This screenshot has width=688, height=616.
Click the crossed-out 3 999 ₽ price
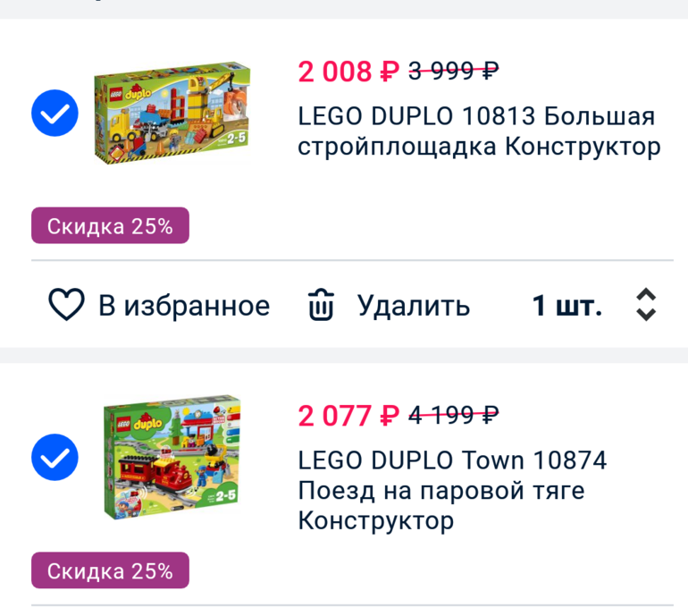453,71
